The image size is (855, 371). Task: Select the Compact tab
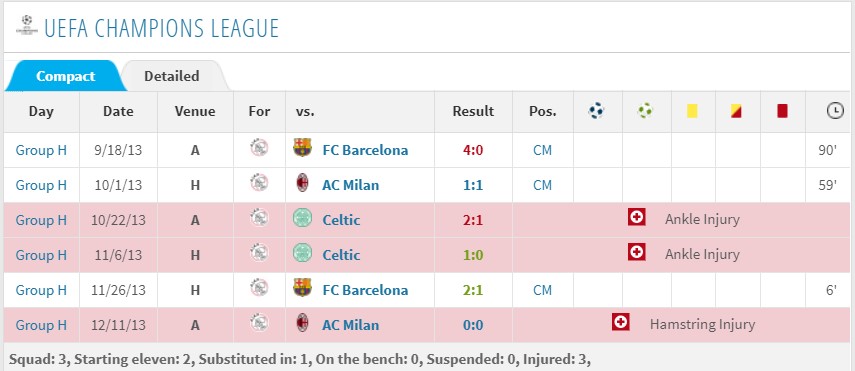[65, 76]
